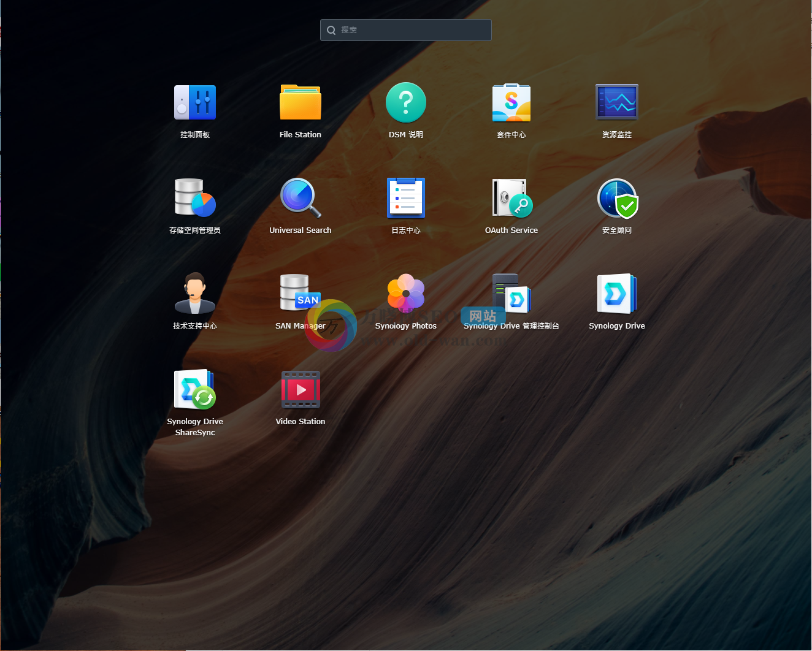This screenshot has height=651, width=812.
Task: Open 套件中心 package center icon
Action: click(511, 102)
